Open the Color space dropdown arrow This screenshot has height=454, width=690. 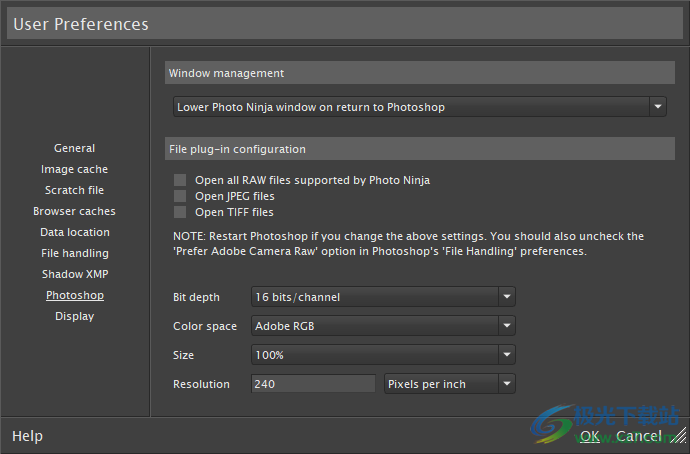506,326
